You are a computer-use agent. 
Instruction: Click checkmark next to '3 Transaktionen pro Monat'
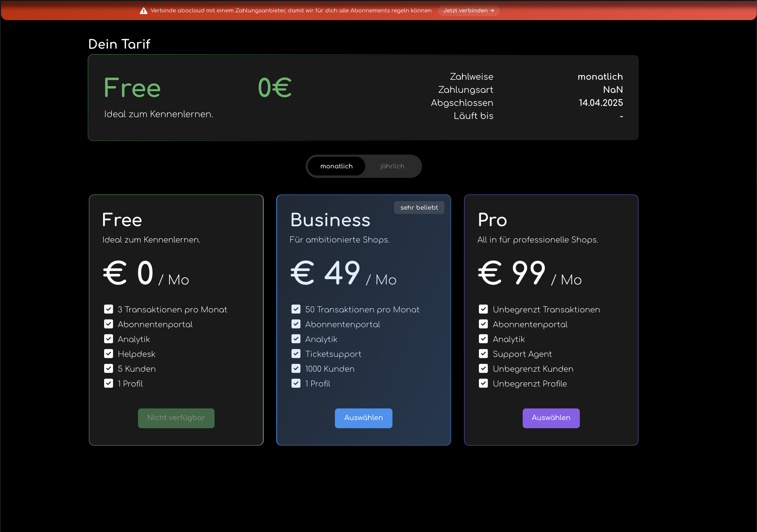pyautogui.click(x=109, y=309)
